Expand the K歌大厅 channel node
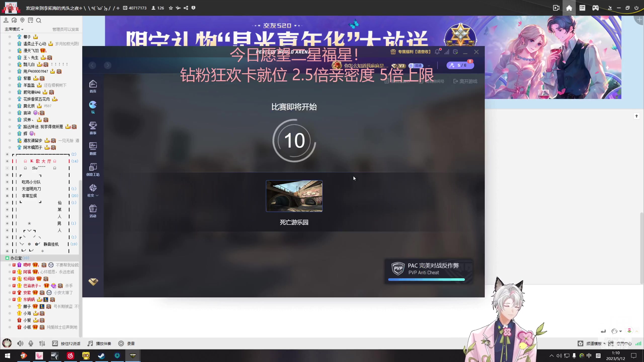Screen dimensions: 644x362 [x=7, y=161]
